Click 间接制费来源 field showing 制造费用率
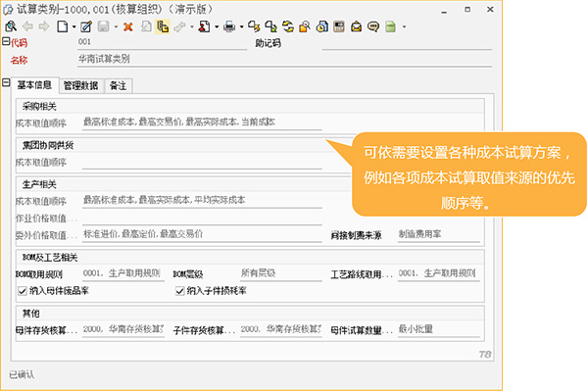Image resolution: width=588 pixels, height=391 pixels. point(439,235)
